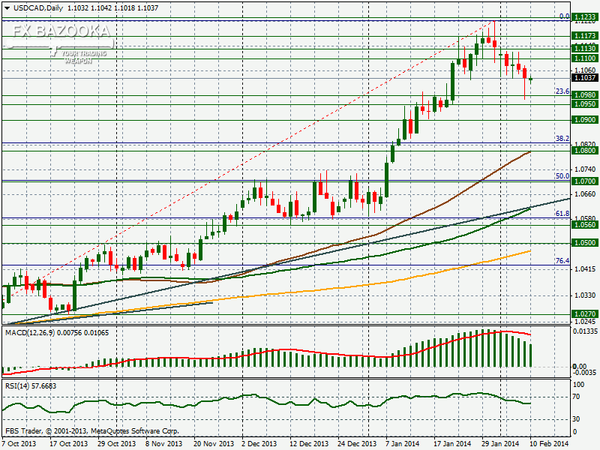The height and width of the screenshot is (450, 600).
Task: Select the 1.0660 price axis value
Action: tap(585, 194)
